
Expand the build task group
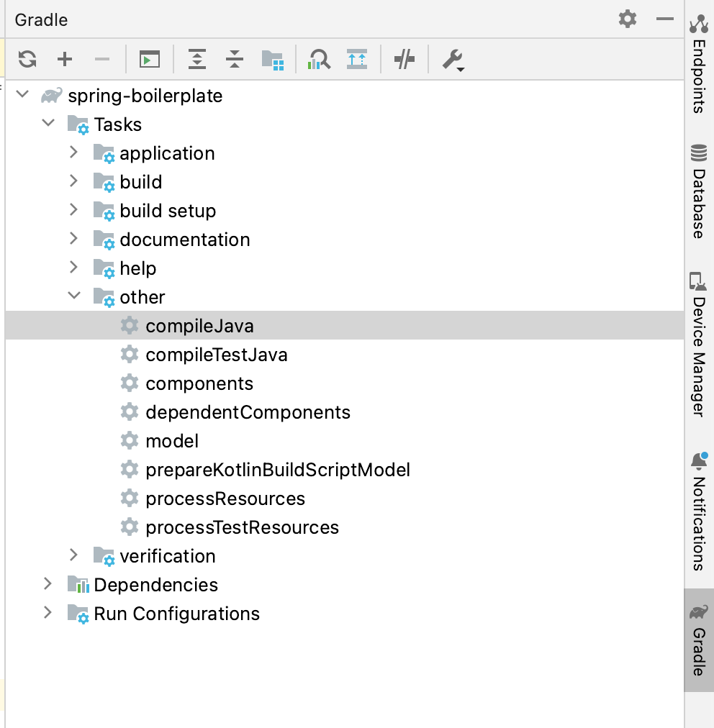(73, 181)
